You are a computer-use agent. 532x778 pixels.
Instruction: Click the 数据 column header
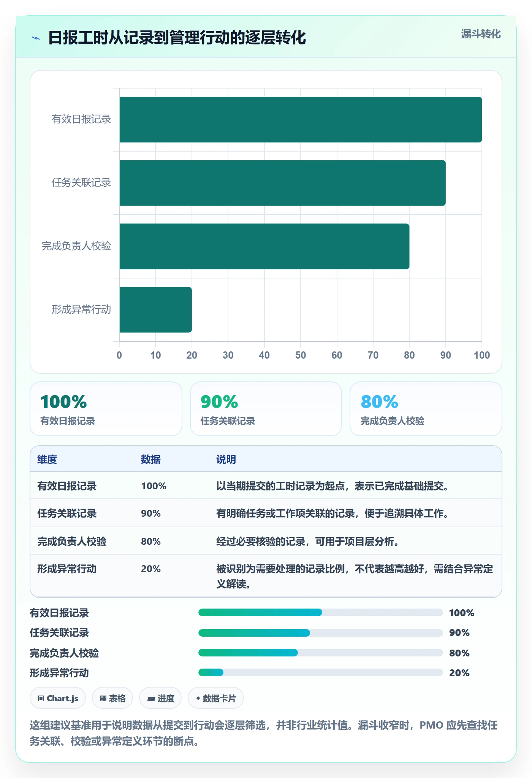click(151, 459)
